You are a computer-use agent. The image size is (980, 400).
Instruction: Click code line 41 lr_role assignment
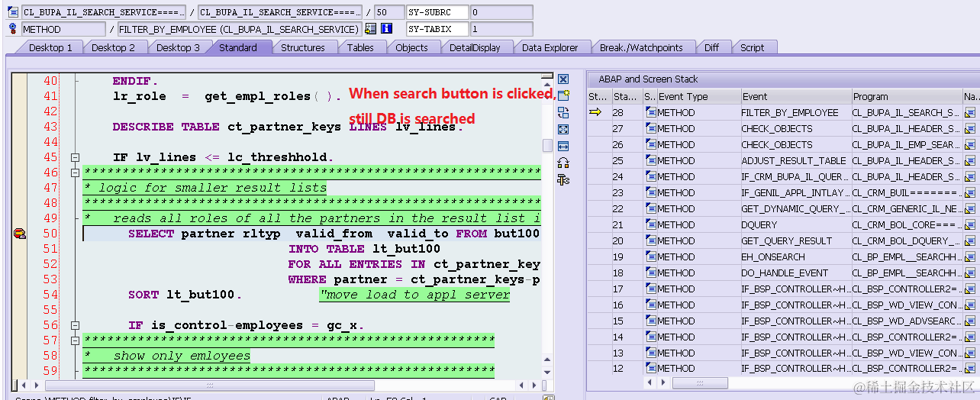(226, 96)
